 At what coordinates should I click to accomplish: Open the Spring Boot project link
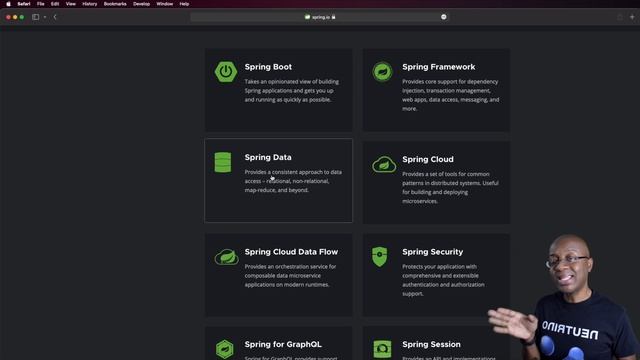[268, 67]
